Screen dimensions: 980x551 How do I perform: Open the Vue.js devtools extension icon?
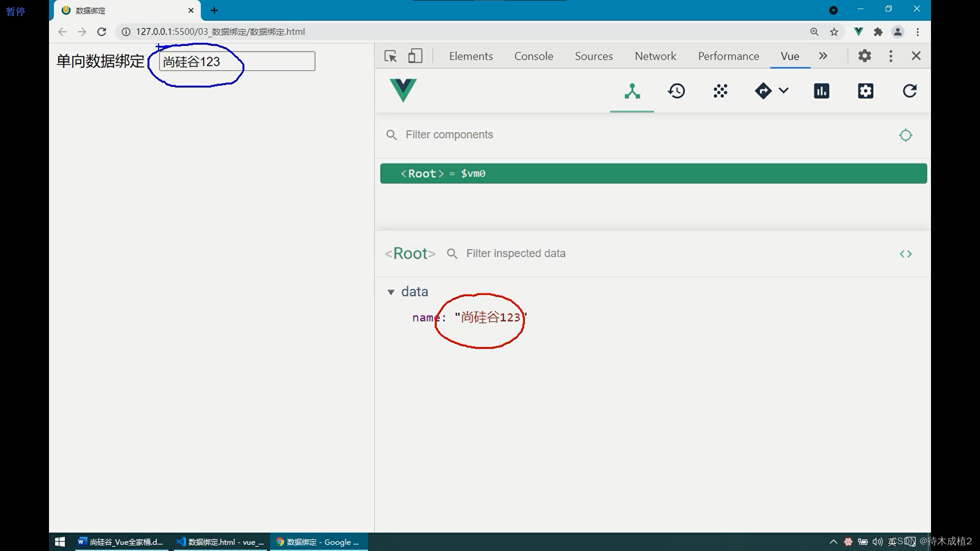[x=859, y=32]
